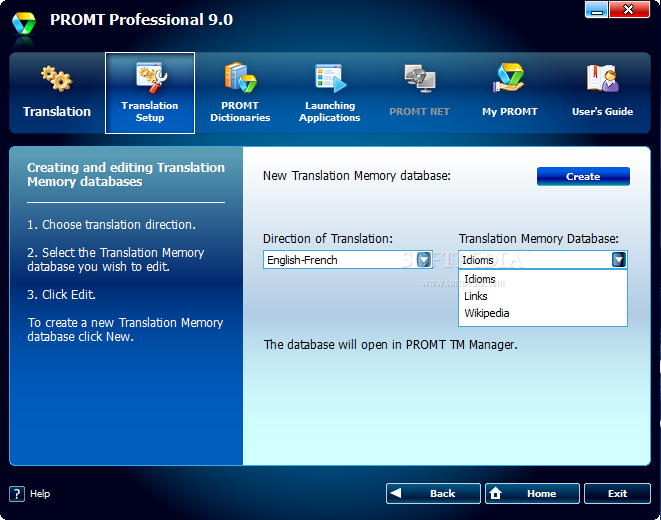Choose Links from dropdown list

(x=543, y=296)
